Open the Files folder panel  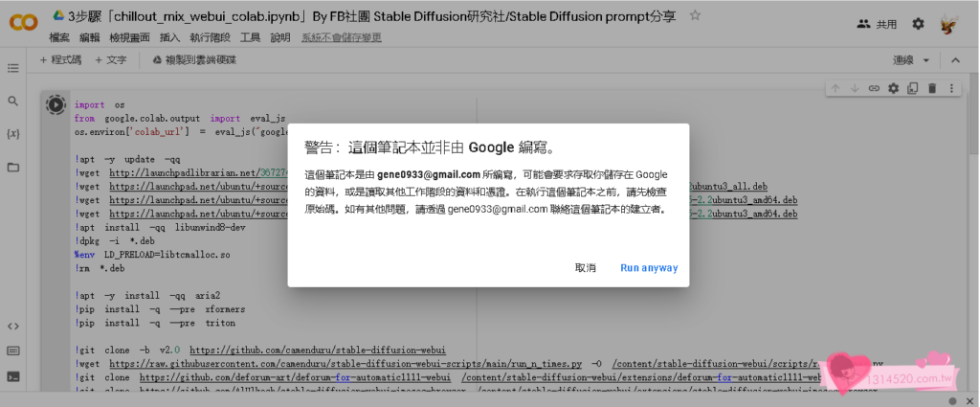[x=13, y=167]
